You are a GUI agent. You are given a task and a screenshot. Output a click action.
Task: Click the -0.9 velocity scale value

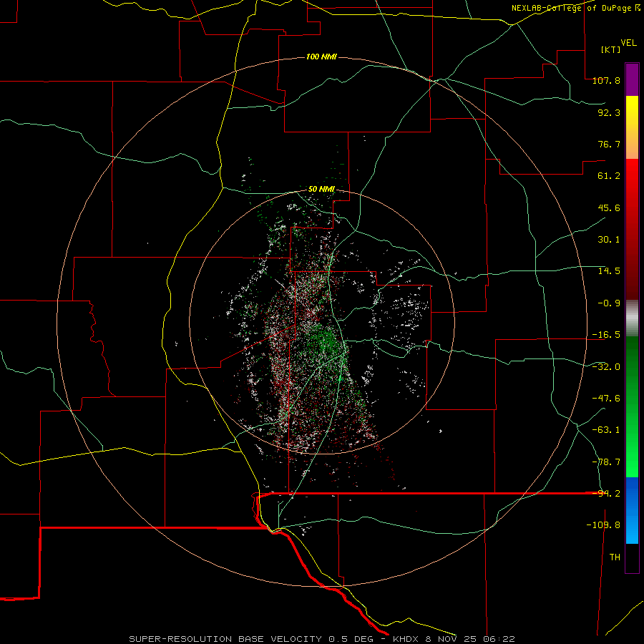tap(609, 303)
